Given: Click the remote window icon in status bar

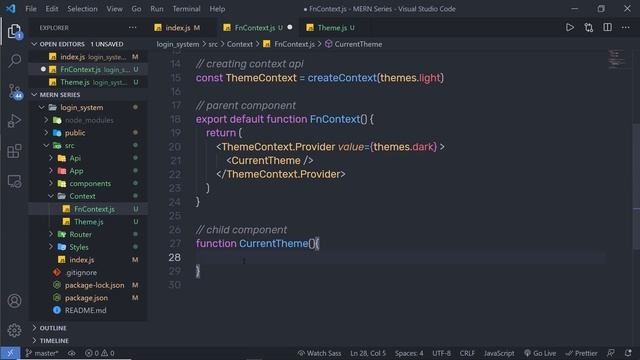Looking at the screenshot, I should pos(10,353).
